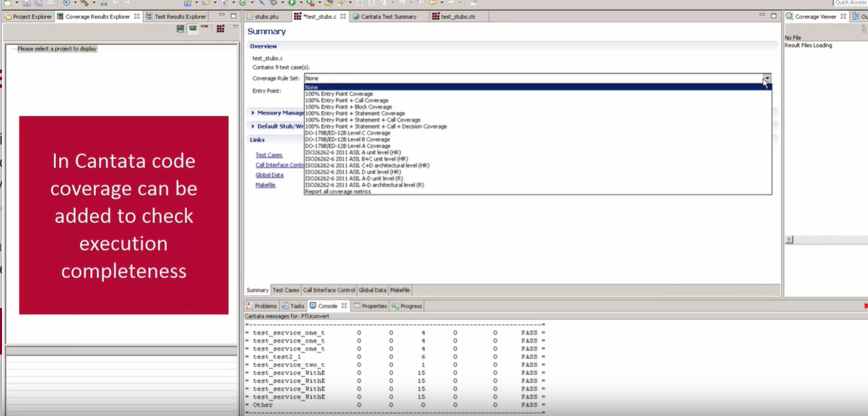Select ISO26262-6 ASIL A-D unit level (R)

538,178
